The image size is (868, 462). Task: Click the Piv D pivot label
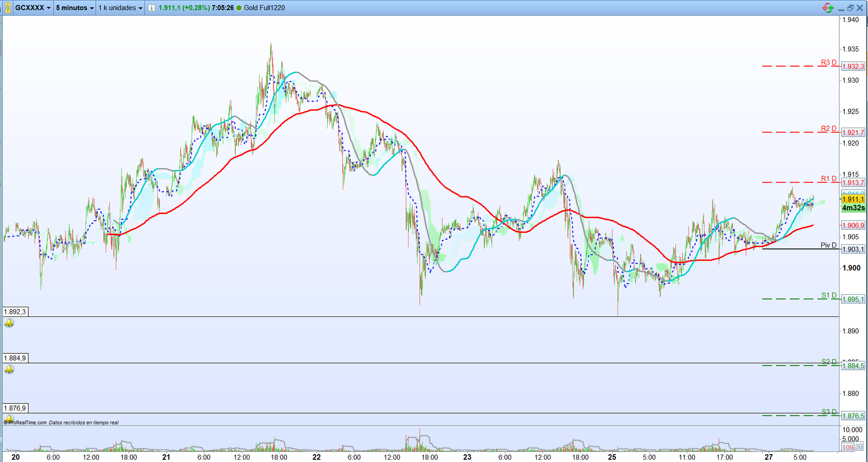(x=829, y=245)
